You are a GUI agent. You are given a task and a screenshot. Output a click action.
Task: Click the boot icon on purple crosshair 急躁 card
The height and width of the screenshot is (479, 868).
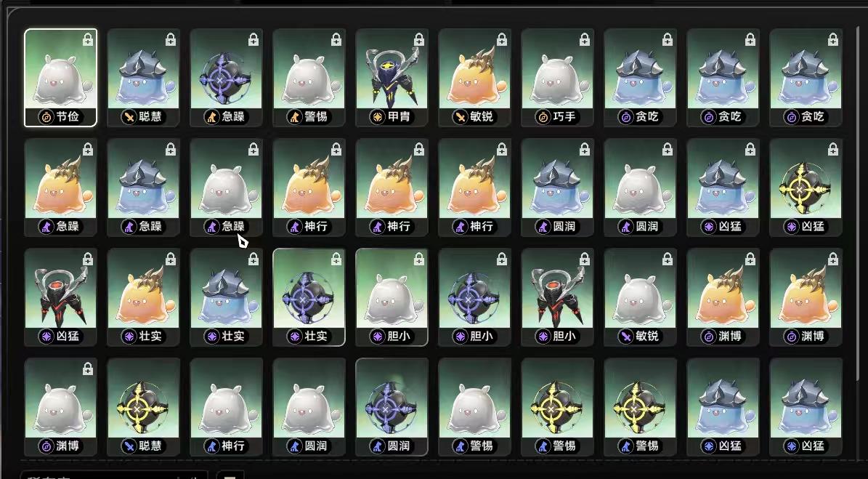[211, 117]
